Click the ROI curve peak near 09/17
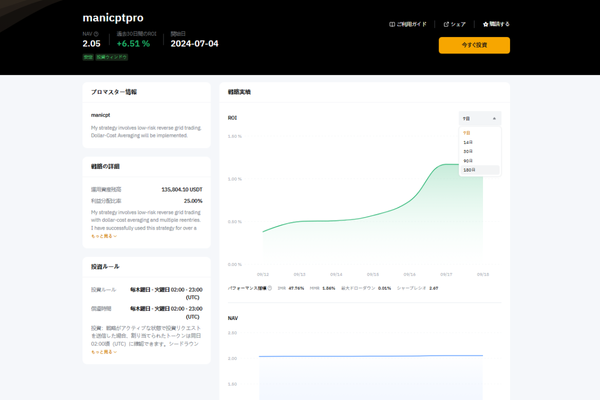Viewport: 600px width, 400px height. pos(447,166)
